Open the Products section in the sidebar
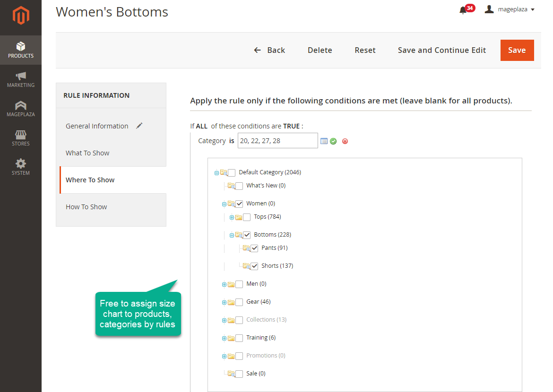Viewport: 553px width, 392px height. (x=21, y=50)
